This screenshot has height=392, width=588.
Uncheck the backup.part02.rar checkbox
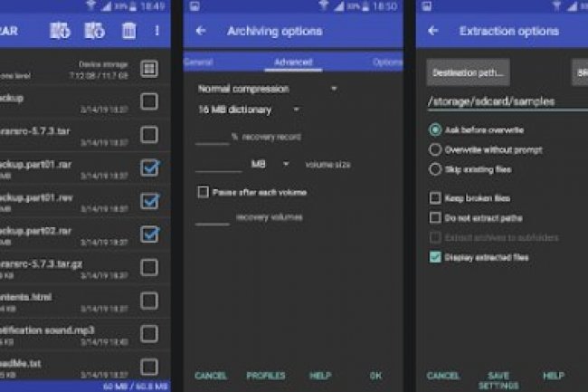(x=149, y=234)
